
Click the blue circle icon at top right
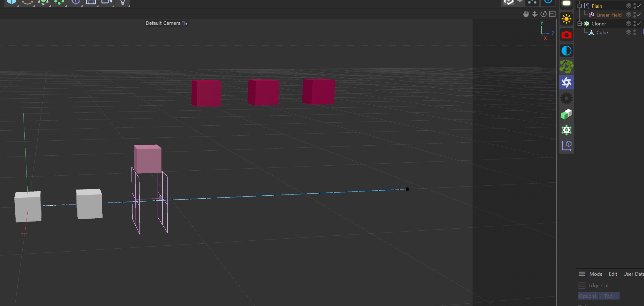[548, 1]
